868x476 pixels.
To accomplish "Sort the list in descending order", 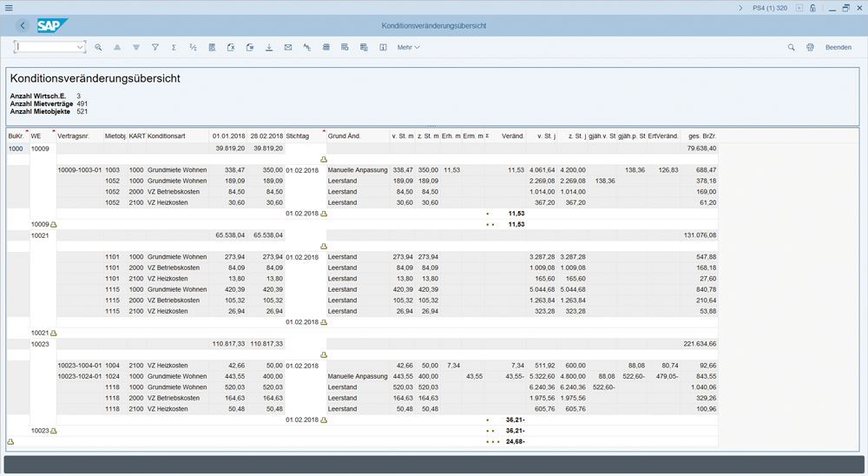I will [135, 47].
